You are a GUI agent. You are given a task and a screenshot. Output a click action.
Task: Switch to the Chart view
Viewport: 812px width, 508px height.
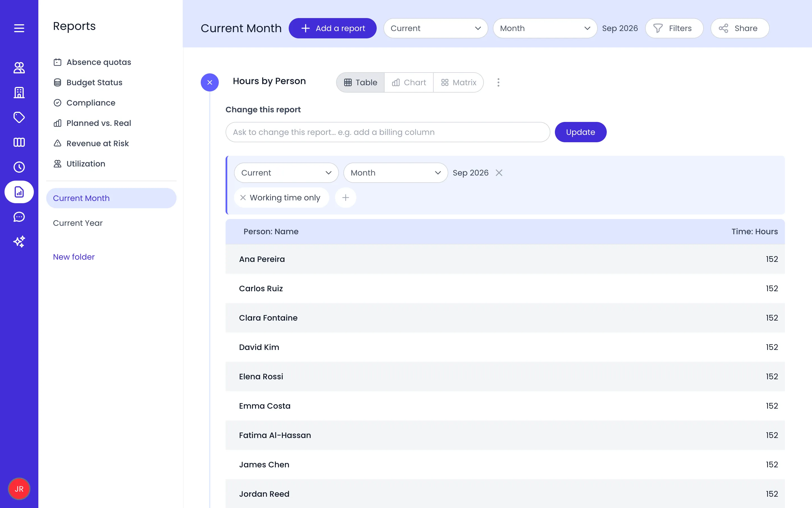pyautogui.click(x=409, y=82)
